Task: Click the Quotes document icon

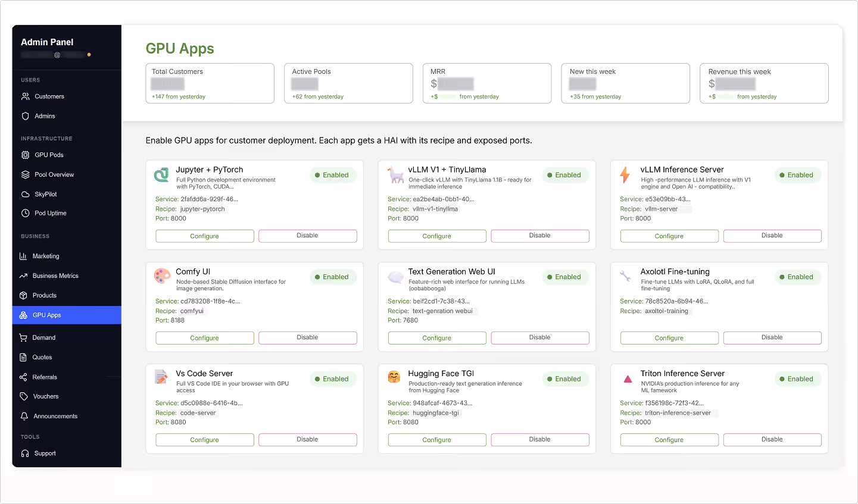Action: tap(23, 357)
